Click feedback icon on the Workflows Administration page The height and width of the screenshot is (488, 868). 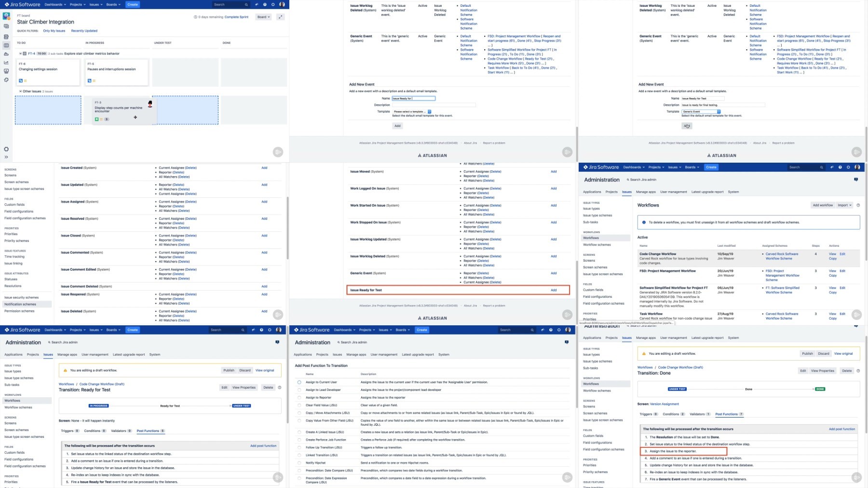(x=856, y=180)
